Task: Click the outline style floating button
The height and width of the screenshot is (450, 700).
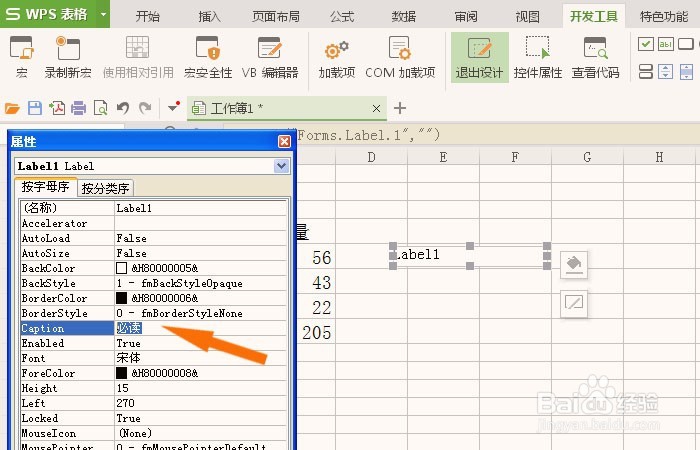Action: pyautogui.click(x=574, y=304)
